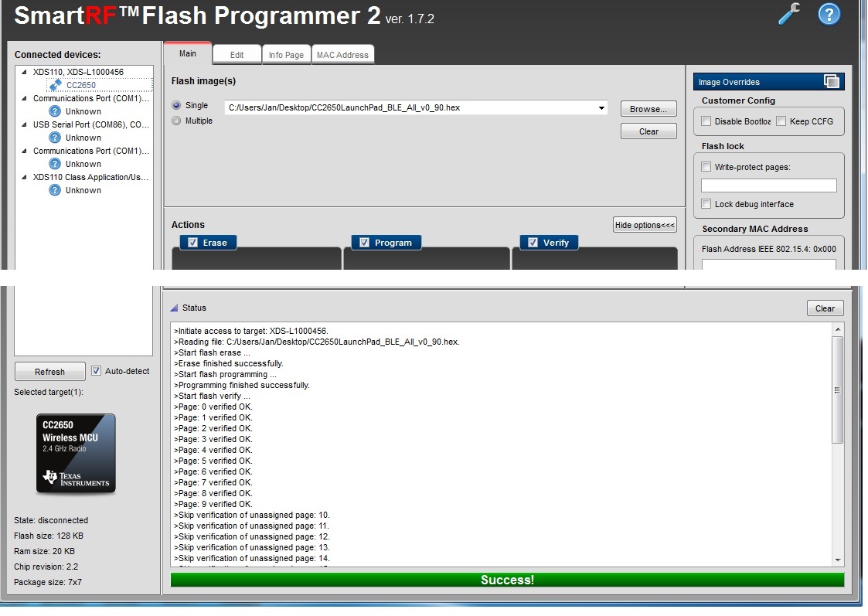Click status log scroll-down arrow
Screen dimensions: 868x616
coord(838,560)
